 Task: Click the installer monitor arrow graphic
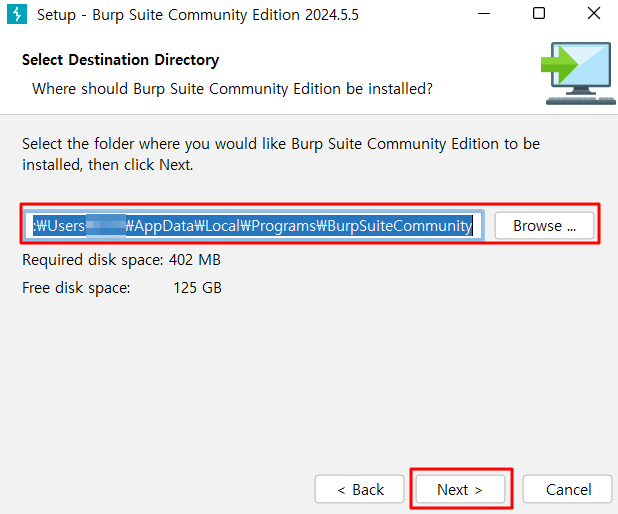click(x=578, y=73)
